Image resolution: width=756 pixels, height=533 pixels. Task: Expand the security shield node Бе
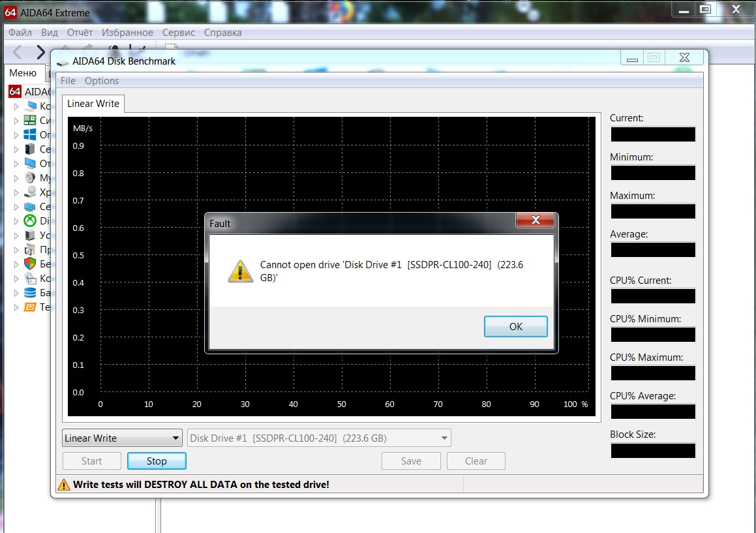click(x=16, y=264)
